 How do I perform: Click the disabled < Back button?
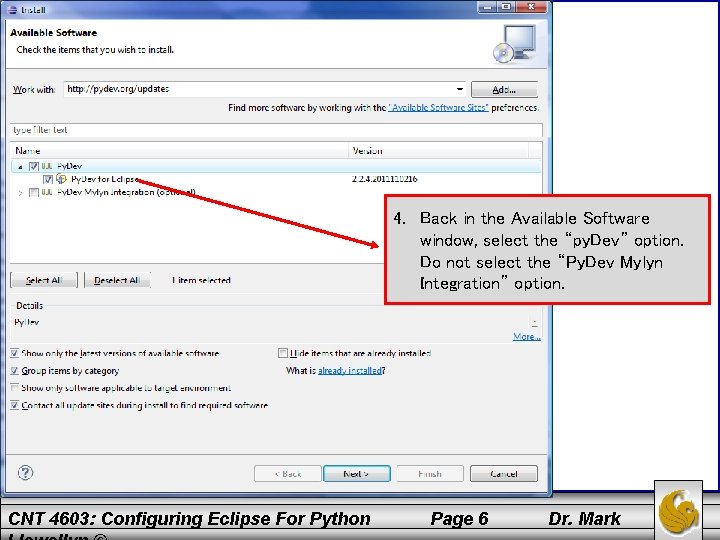pos(287,473)
